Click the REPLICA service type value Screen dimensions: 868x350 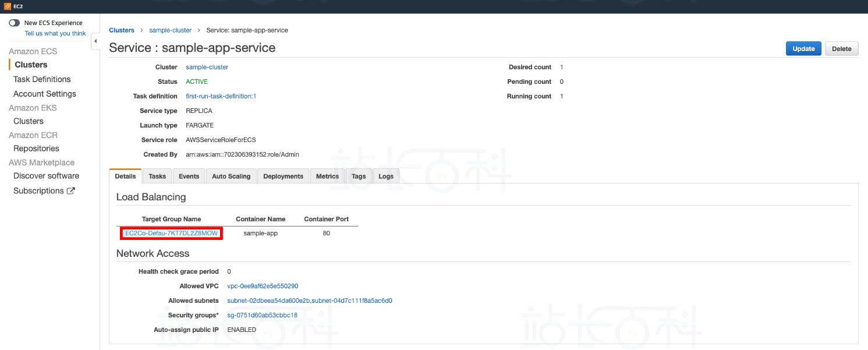pos(199,111)
